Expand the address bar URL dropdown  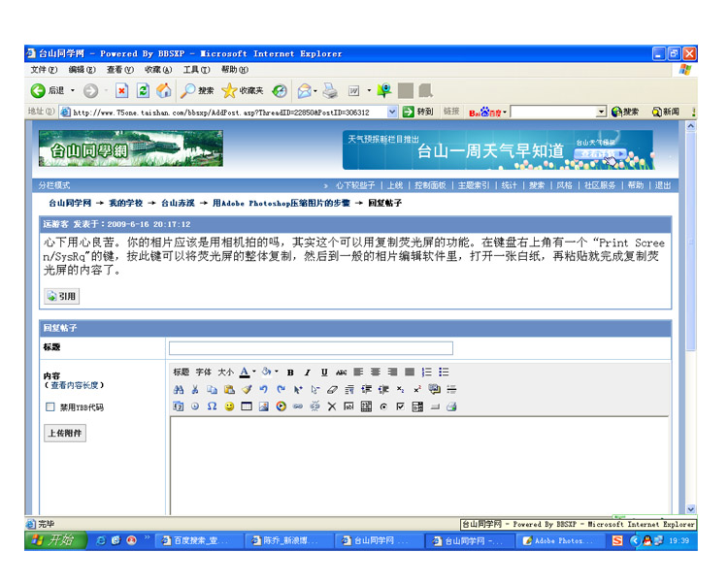coord(393,112)
